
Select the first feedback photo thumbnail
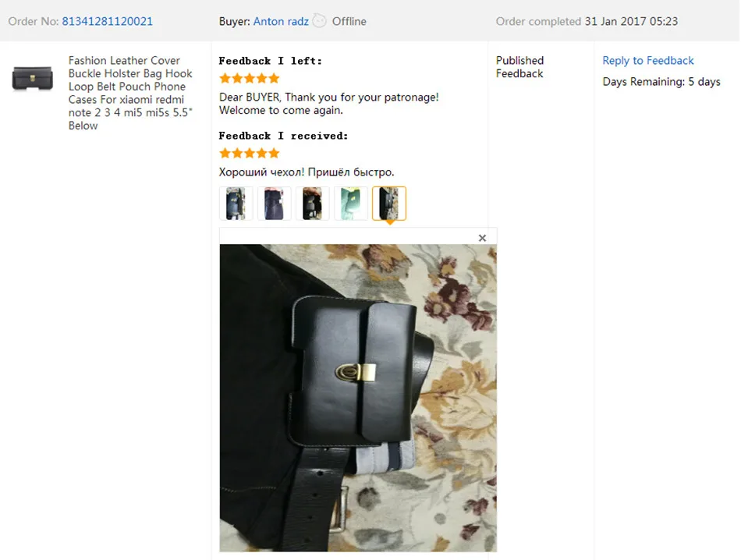point(236,204)
